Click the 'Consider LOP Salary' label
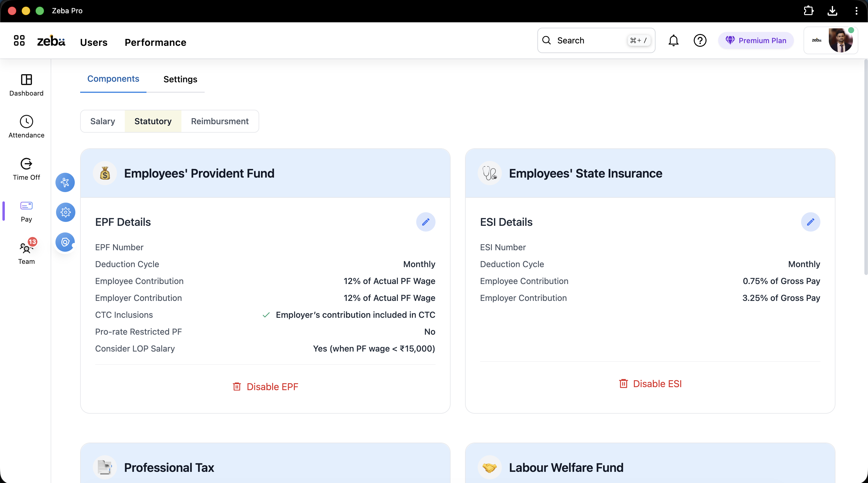 click(x=135, y=349)
